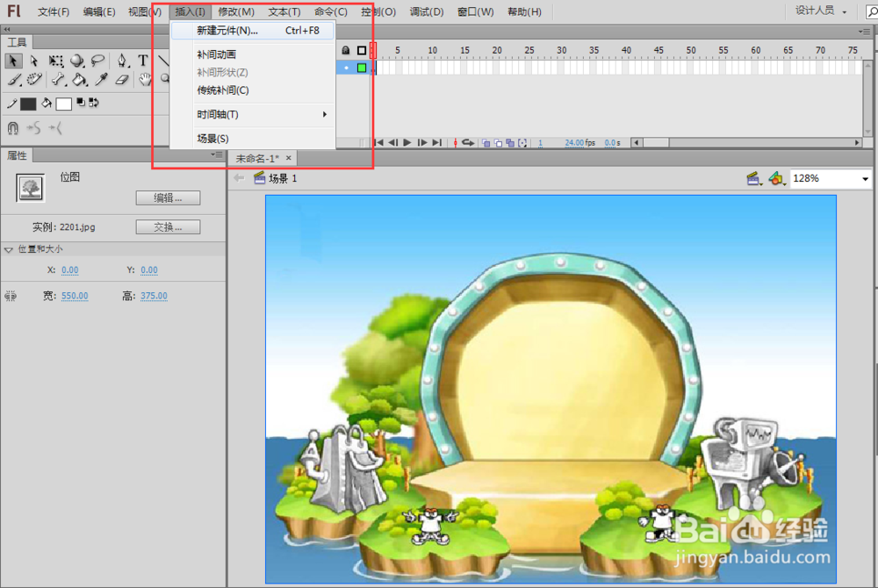Image resolution: width=878 pixels, height=588 pixels.
Task: Toggle the Snap to Objects magnet
Action: (x=13, y=128)
